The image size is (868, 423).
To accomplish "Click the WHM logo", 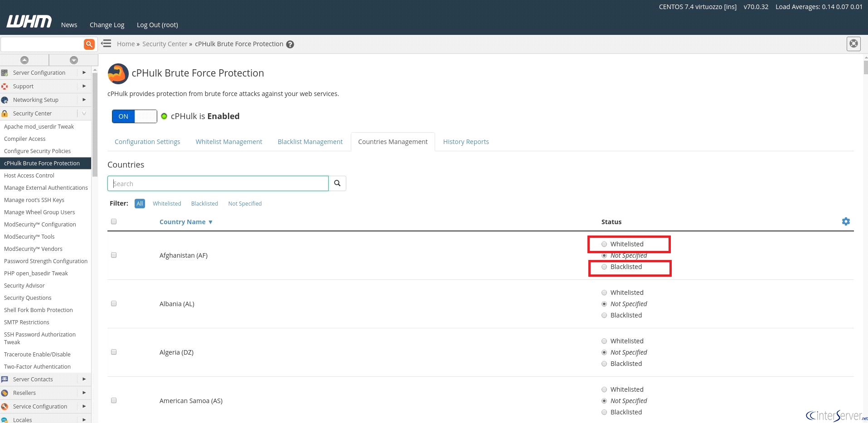I will (29, 21).
